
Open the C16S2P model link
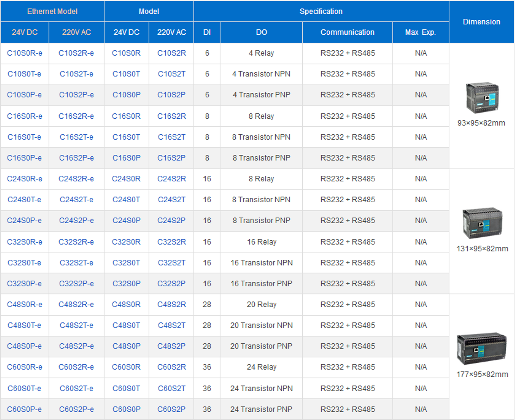(171, 158)
